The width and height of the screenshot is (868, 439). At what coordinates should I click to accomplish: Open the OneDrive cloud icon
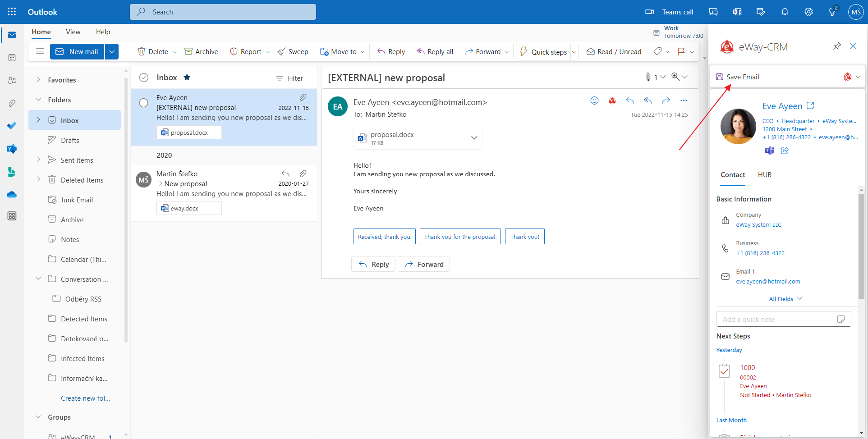(12, 194)
